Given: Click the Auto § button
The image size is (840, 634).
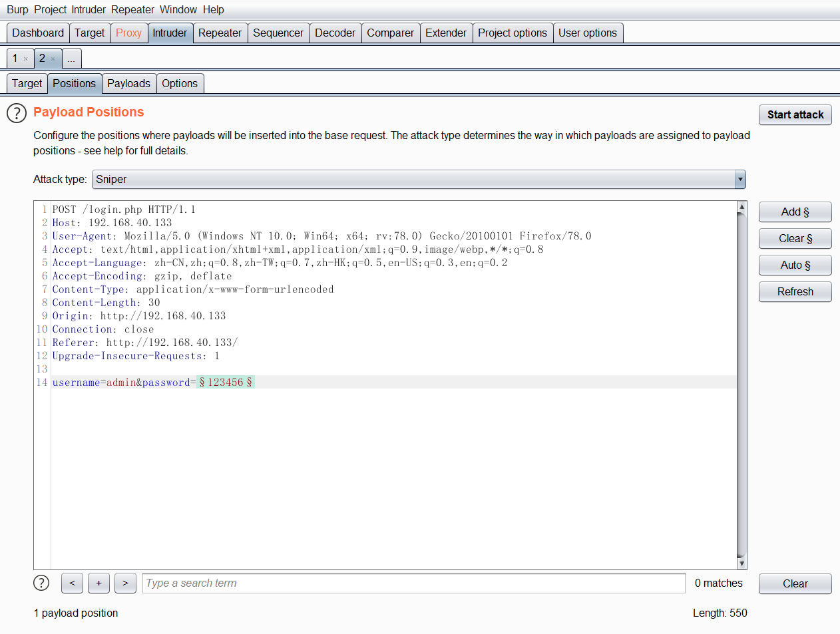Looking at the screenshot, I should (x=795, y=265).
